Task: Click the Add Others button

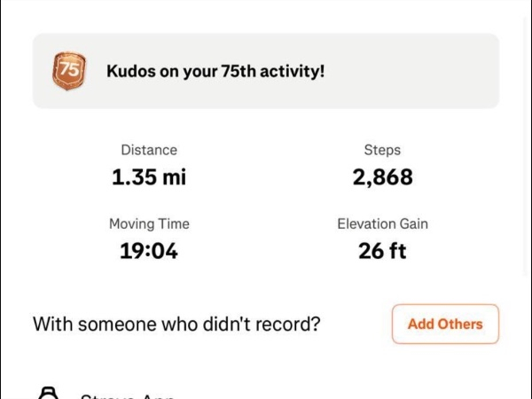Action: click(x=445, y=324)
